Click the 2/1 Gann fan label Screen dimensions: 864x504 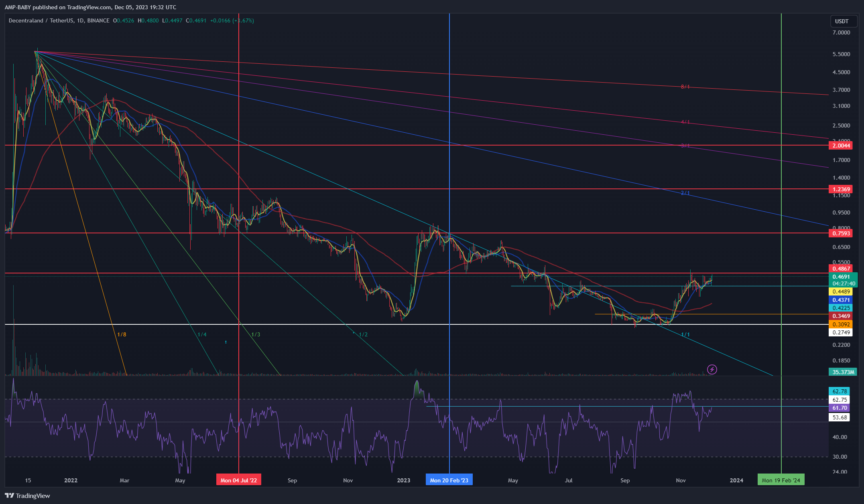click(685, 193)
